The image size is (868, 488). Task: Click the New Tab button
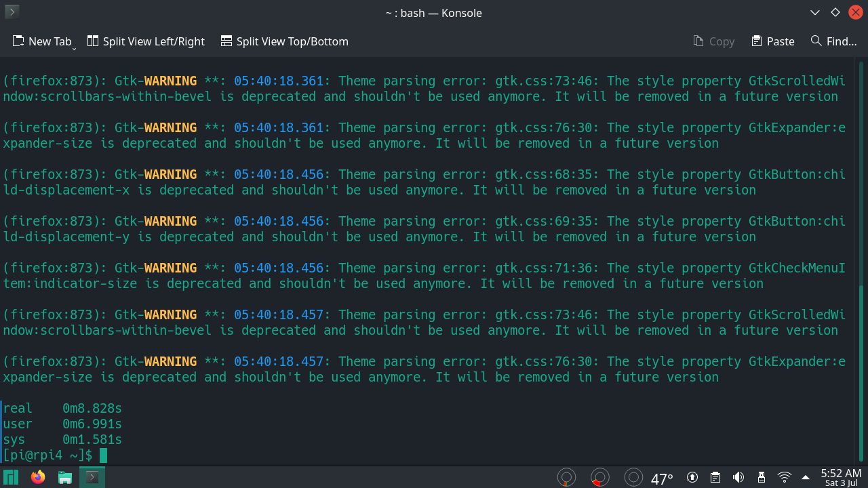coord(41,41)
